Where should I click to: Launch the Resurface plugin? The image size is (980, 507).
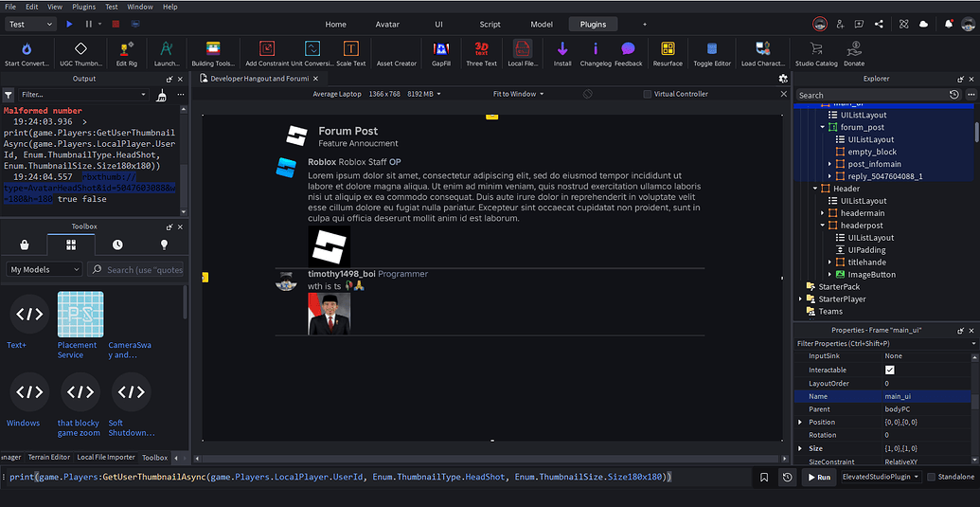668,49
